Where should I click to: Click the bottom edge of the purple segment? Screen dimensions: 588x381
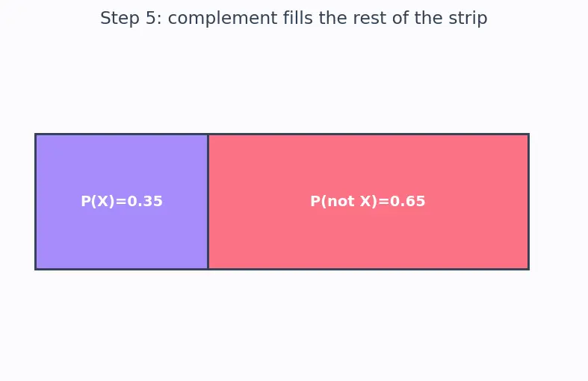point(122,269)
